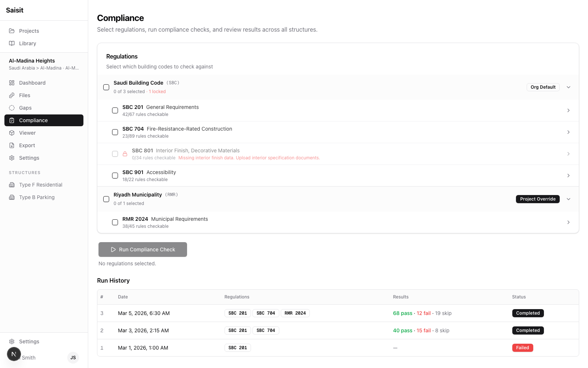Click the Compliance clipboard icon
The image size is (588, 368).
[x=12, y=120]
